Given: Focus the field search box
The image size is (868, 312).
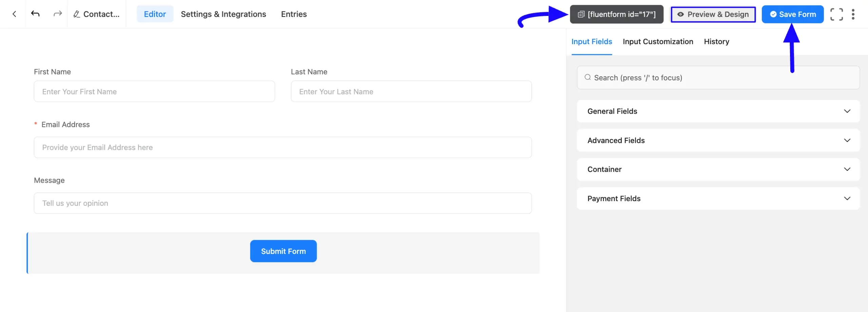Looking at the screenshot, I should [718, 78].
